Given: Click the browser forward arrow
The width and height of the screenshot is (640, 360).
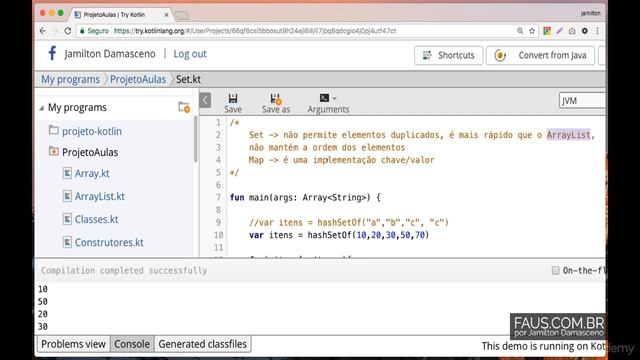Looking at the screenshot, I should [x=55, y=31].
